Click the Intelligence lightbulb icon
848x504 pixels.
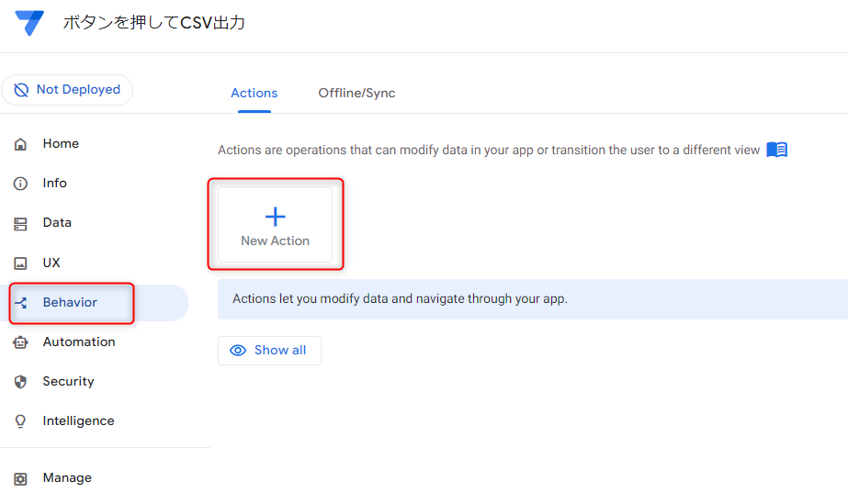(x=20, y=421)
